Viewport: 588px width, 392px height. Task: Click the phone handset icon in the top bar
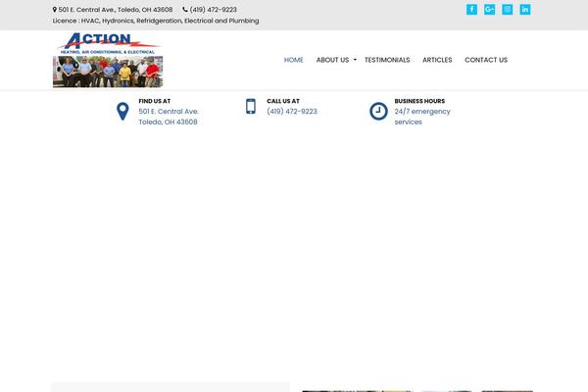[x=185, y=10]
